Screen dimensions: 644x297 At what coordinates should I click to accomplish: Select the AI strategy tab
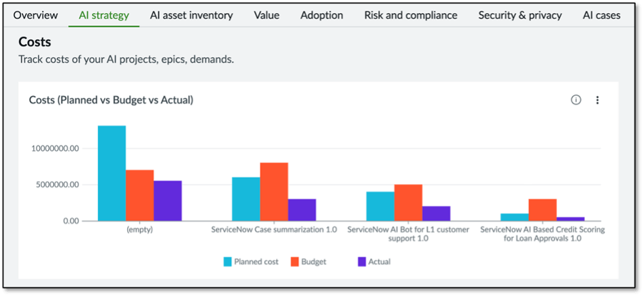pos(104,15)
